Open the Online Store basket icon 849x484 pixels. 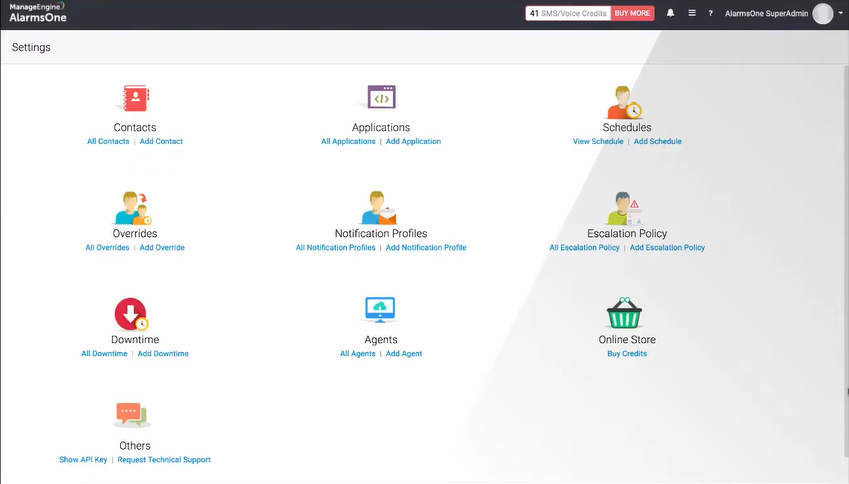point(624,313)
